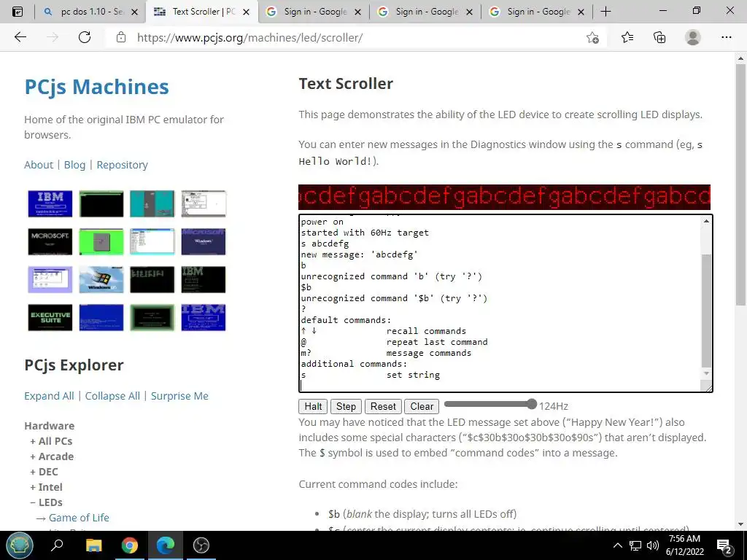Image resolution: width=747 pixels, height=560 pixels.
Task: Click the Halt button
Action: [313, 406]
